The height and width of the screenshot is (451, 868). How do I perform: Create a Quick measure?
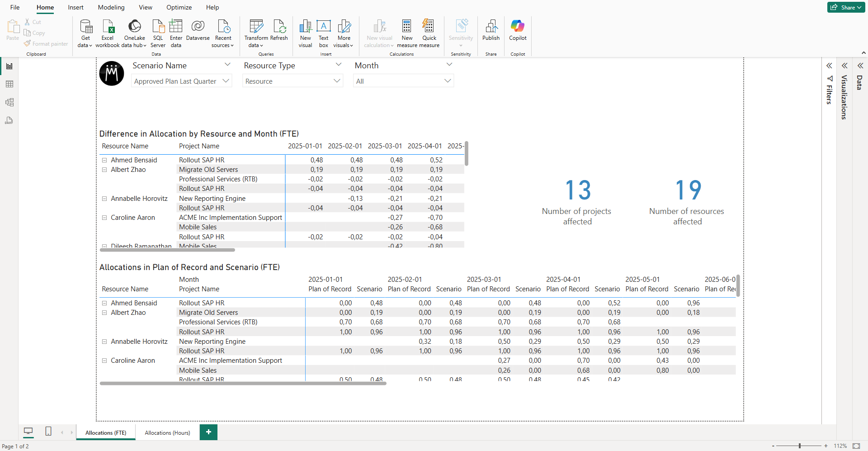(x=429, y=33)
